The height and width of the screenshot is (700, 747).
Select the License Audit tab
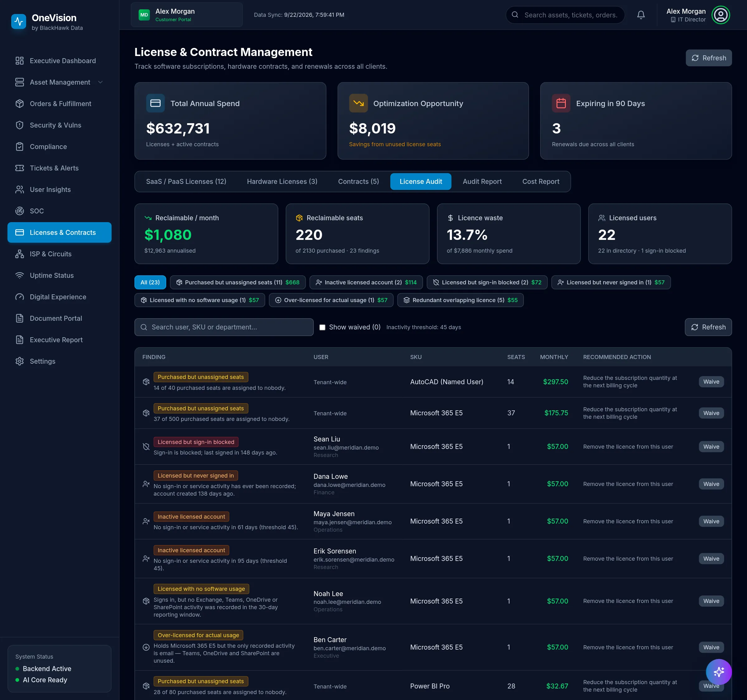(x=421, y=182)
